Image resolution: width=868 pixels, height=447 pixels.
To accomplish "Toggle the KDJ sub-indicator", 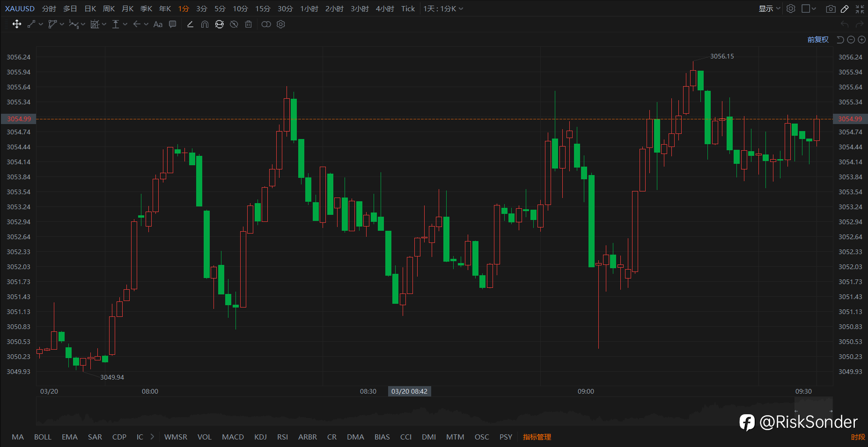I will 261,437.
